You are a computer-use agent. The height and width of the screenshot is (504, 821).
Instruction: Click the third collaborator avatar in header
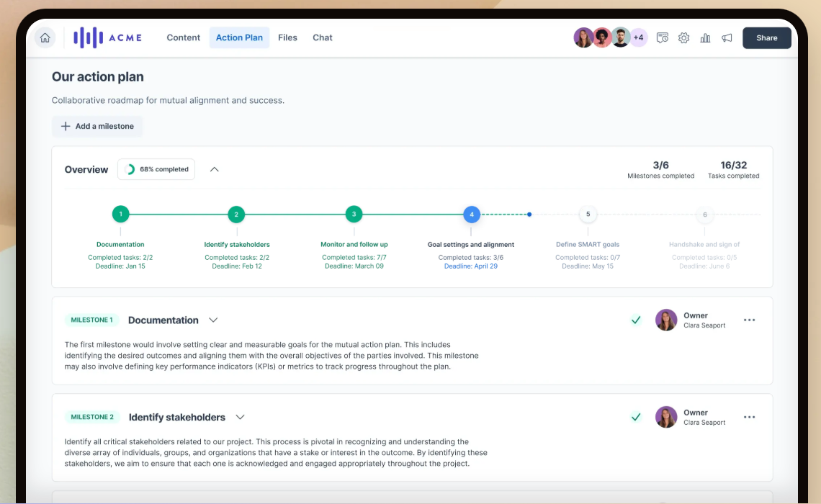[621, 37]
